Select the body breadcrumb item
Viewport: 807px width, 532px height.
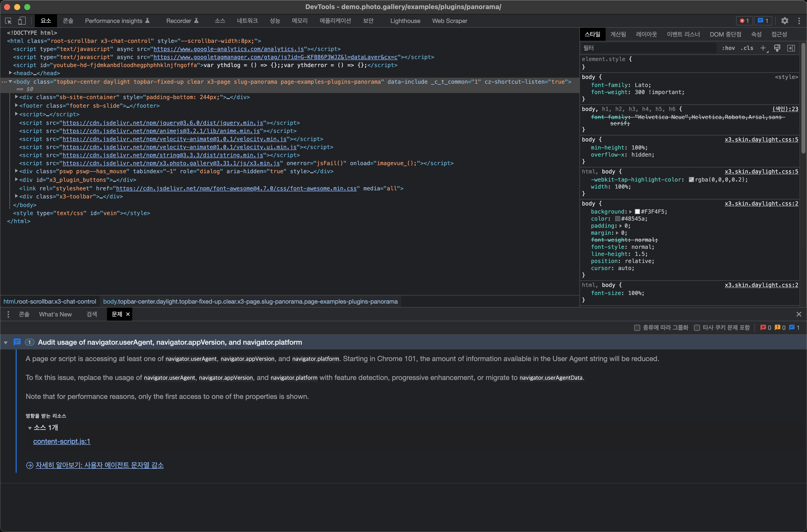coord(250,302)
